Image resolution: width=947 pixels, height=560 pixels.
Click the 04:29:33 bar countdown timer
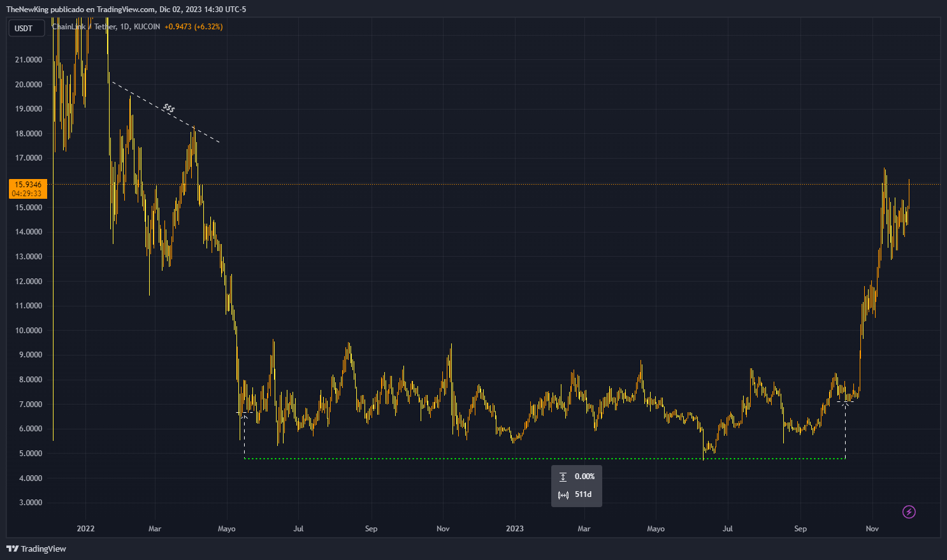tap(28, 194)
